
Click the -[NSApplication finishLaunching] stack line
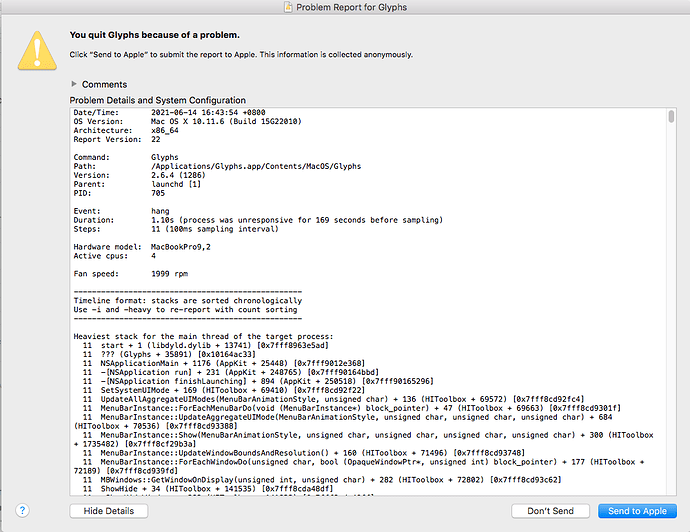click(x=258, y=382)
